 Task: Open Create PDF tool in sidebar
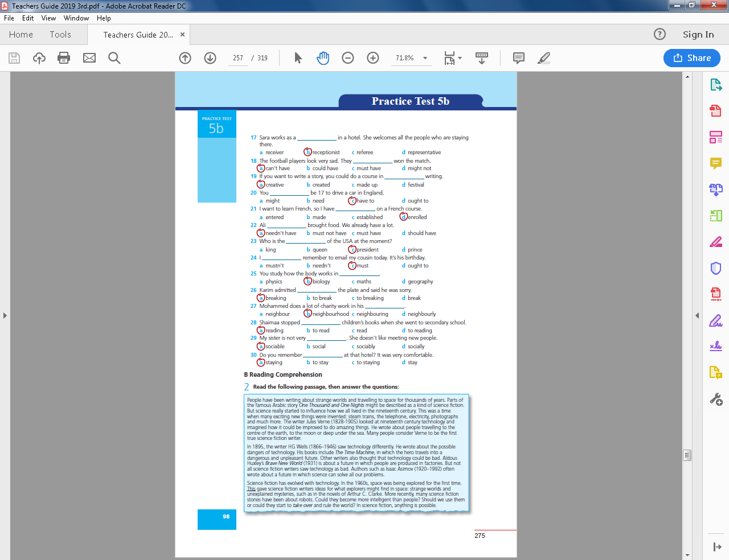(x=716, y=110)
